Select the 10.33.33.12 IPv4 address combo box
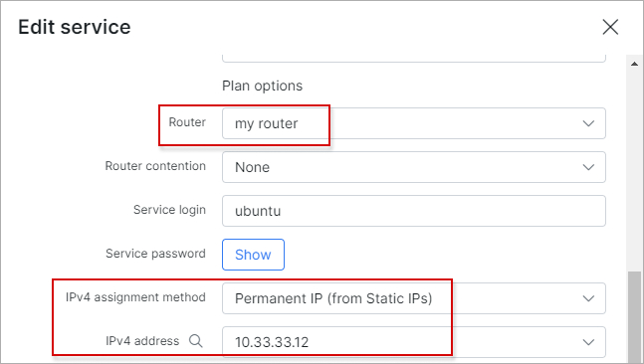This screenshot has width=644, height=364. pyautogui.click(x=414, y=342)
